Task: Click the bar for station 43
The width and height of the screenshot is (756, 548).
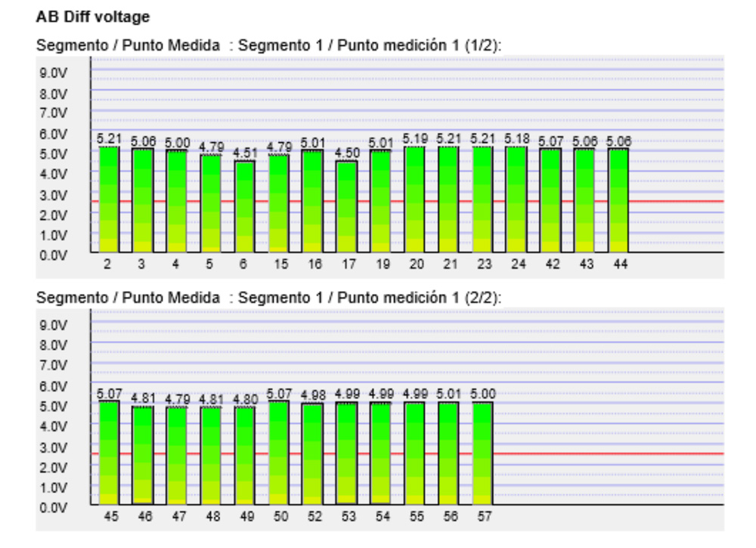Action: point(584,201)
